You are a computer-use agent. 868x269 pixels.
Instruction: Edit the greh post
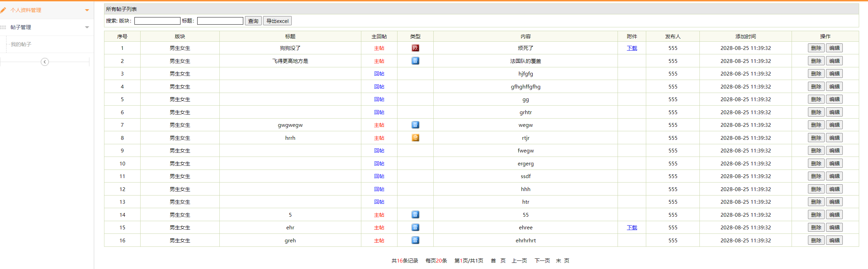(834, 240)
